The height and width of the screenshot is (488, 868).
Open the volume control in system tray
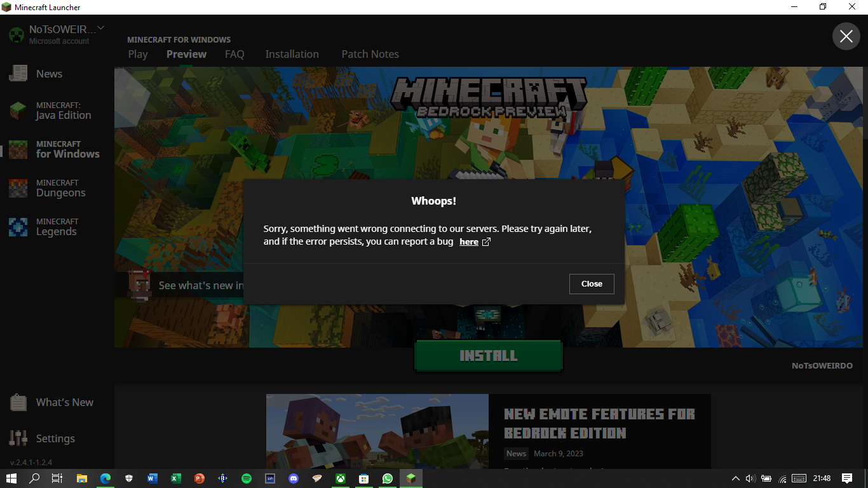coord(750,478)
